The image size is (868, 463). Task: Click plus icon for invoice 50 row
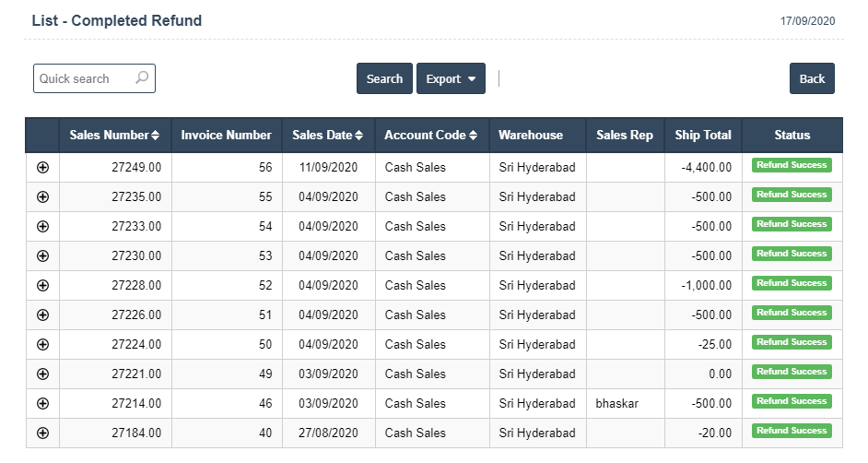tap(42, 344)
